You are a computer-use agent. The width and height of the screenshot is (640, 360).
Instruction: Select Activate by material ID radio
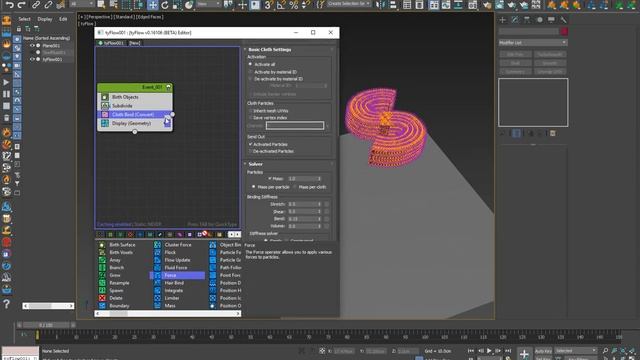pyautogui.click(x=251, y=72)
